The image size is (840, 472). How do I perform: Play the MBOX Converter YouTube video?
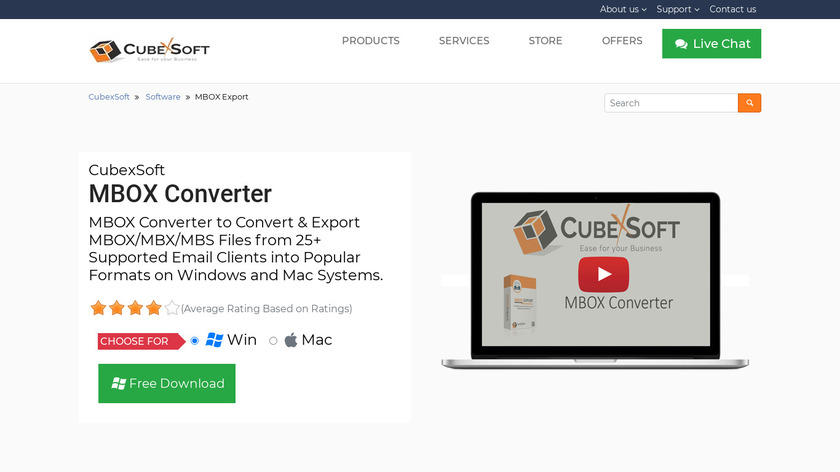[x=603, y=274]
